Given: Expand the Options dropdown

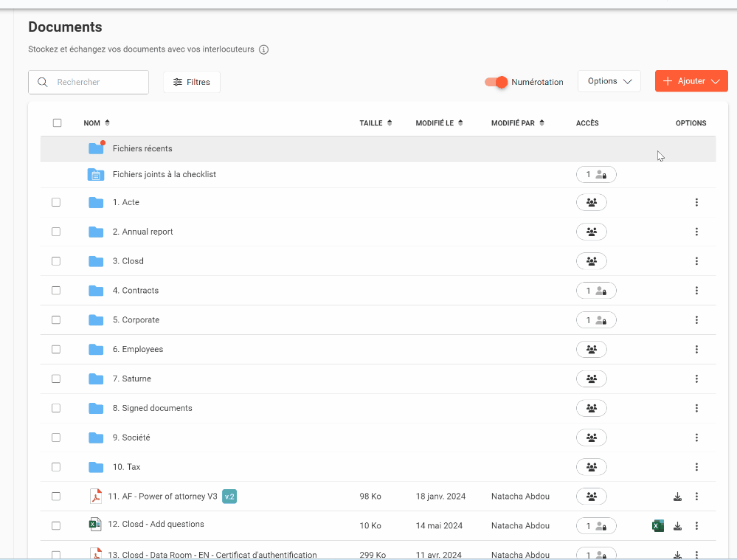Looking at the screenshot, I should coord(609,81).
